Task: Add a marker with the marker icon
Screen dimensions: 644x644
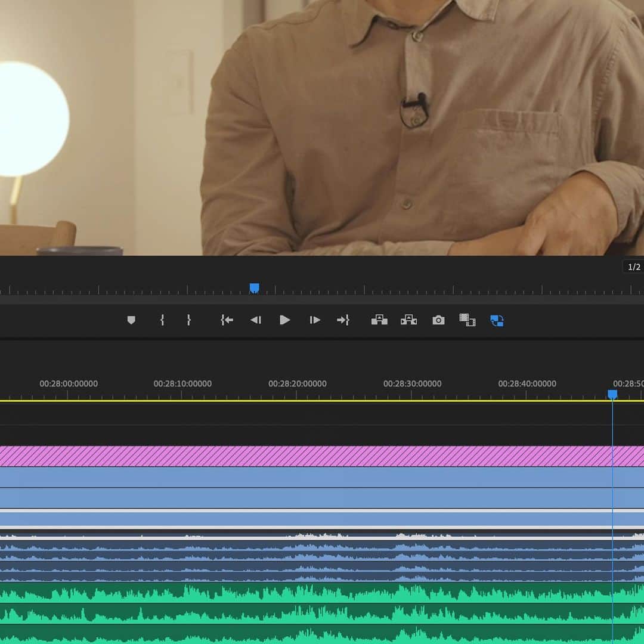Action: coord(131,320)
